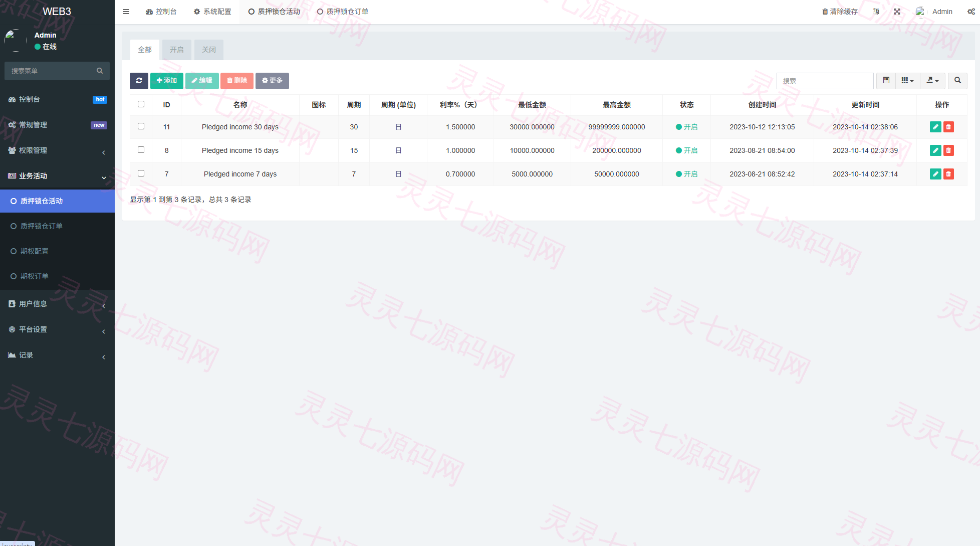Tick the select-all checkbox in table header

point(141,104)
